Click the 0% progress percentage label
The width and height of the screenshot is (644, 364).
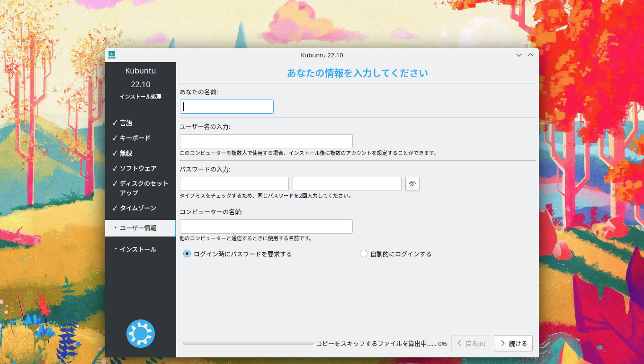click(x=442, y=344)
